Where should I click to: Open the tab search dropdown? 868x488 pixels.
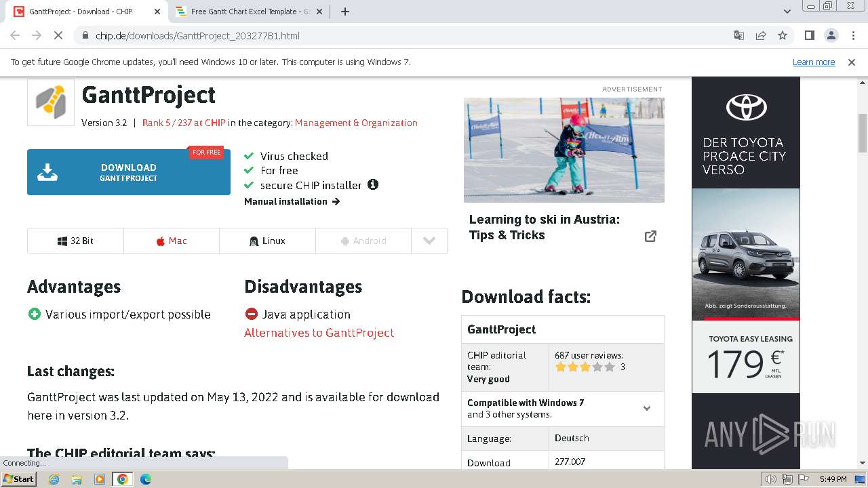click(x=787, y=12)
